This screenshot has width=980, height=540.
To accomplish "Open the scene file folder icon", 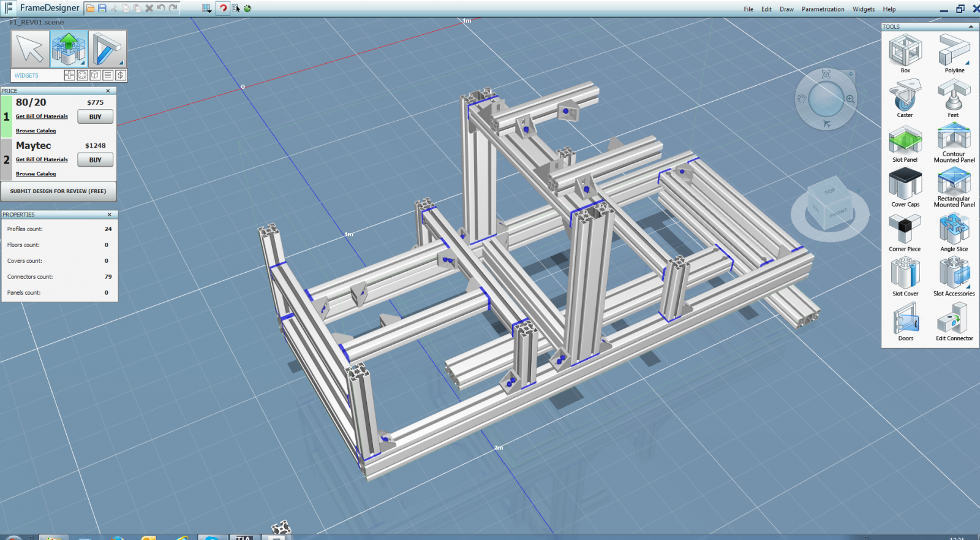I will pos(90,9).
